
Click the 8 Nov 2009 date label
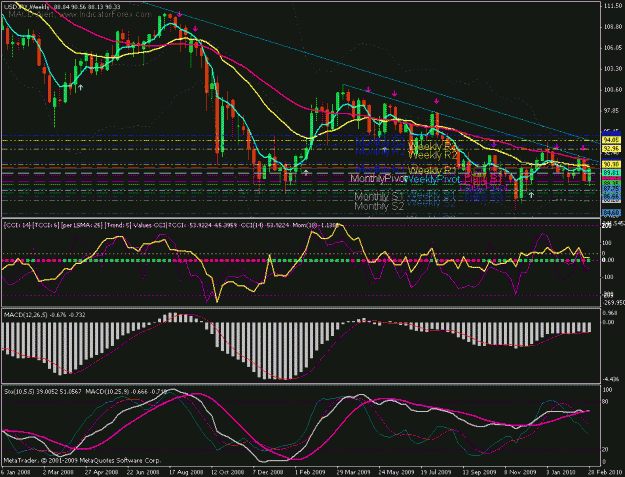click(x=521, y=472)
